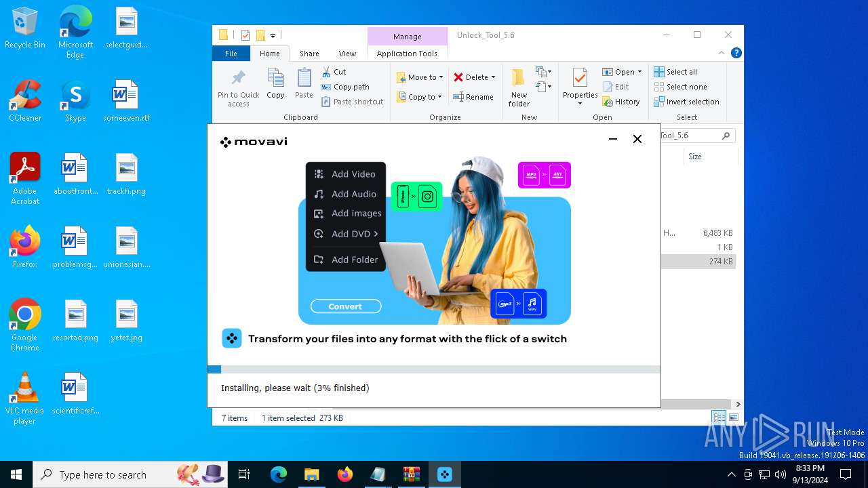Viewport: 868px width, 488px height.
Task: Create a New folder from the ribbon
Action: pos(519,88)
